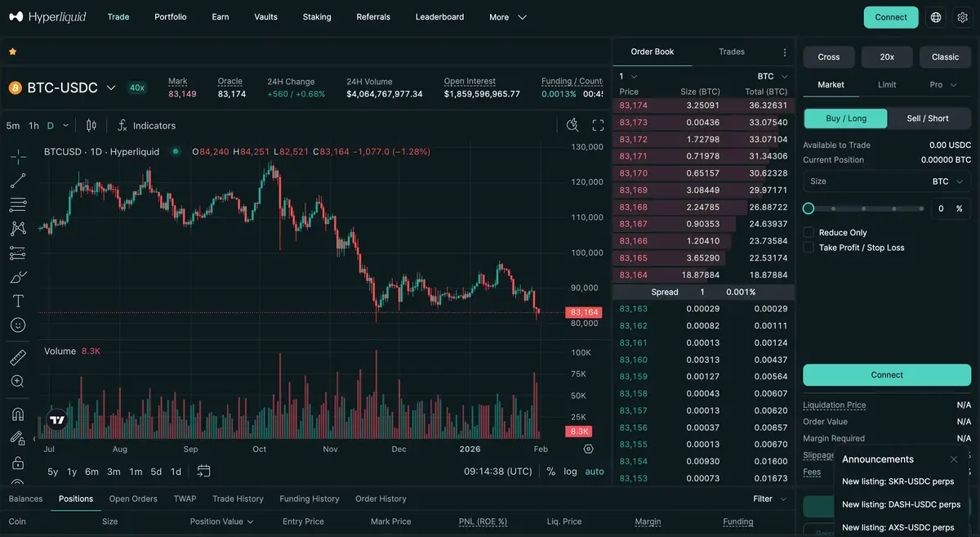
Task: Switch to Sell / Short side
Action: pyautogui.click(x=928, y=119)
